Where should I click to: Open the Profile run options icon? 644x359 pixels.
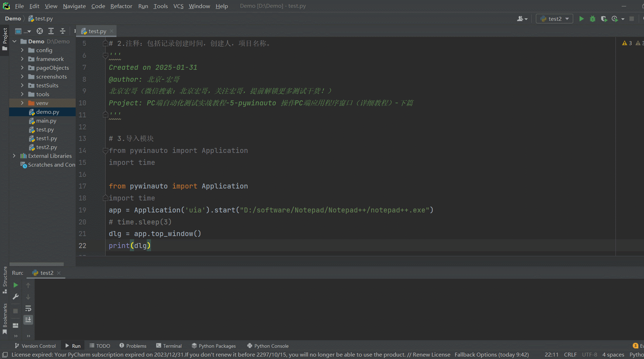click(x=615, y=19)
